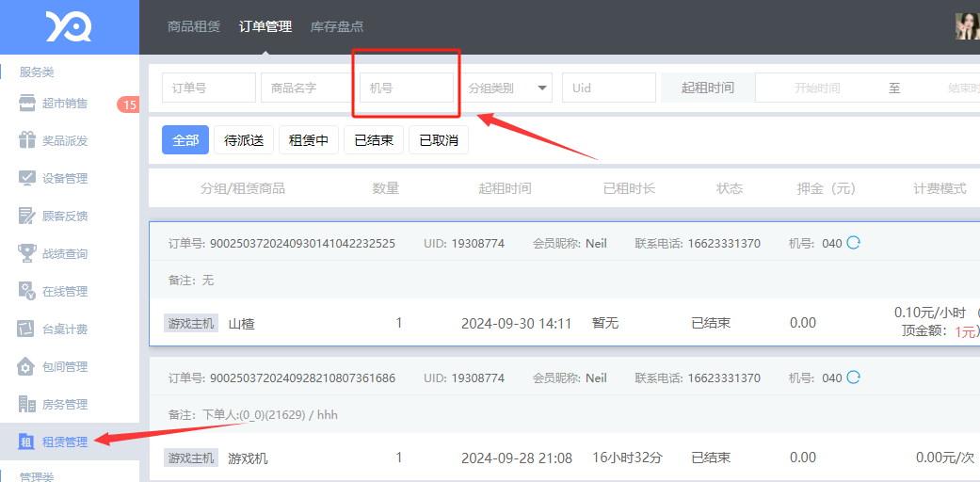Click the 起租时间 label button
The width and height of the screenshot is (980, 482).
coord(708,88)
